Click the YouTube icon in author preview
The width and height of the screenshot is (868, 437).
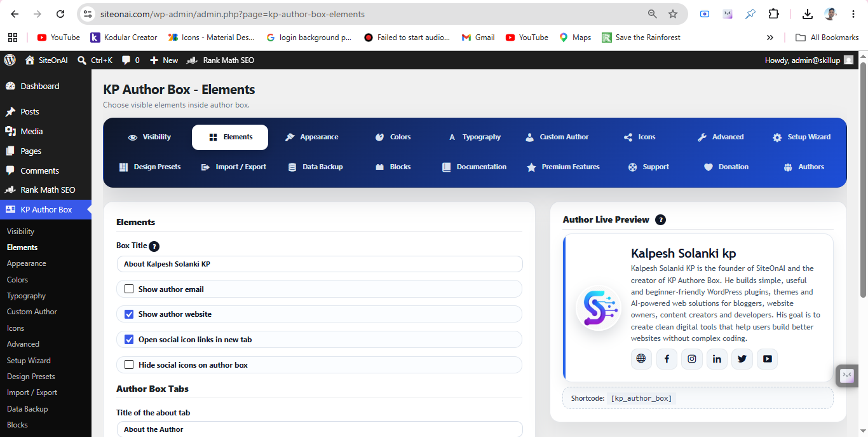point(767,359)
